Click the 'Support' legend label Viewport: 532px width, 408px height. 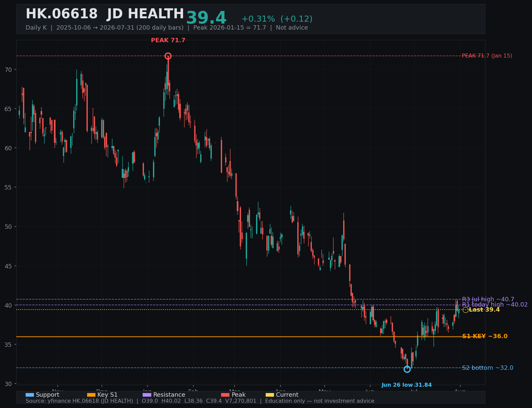click(48, 395)
